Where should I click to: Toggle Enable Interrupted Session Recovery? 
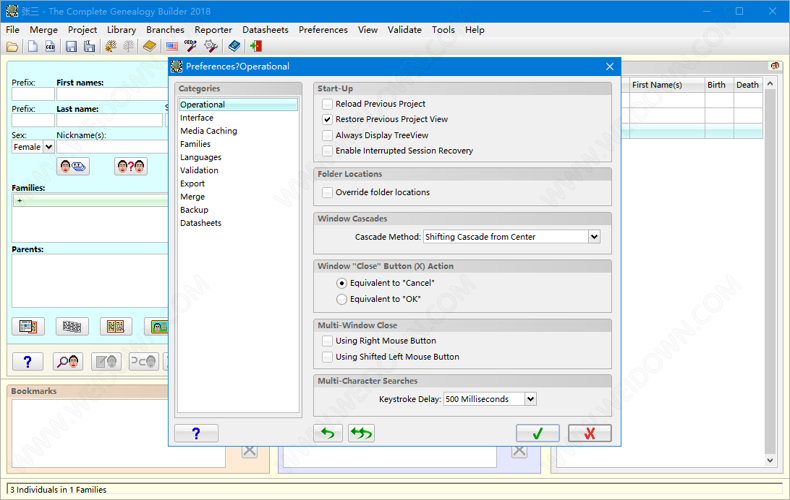[x=327, y=151]
